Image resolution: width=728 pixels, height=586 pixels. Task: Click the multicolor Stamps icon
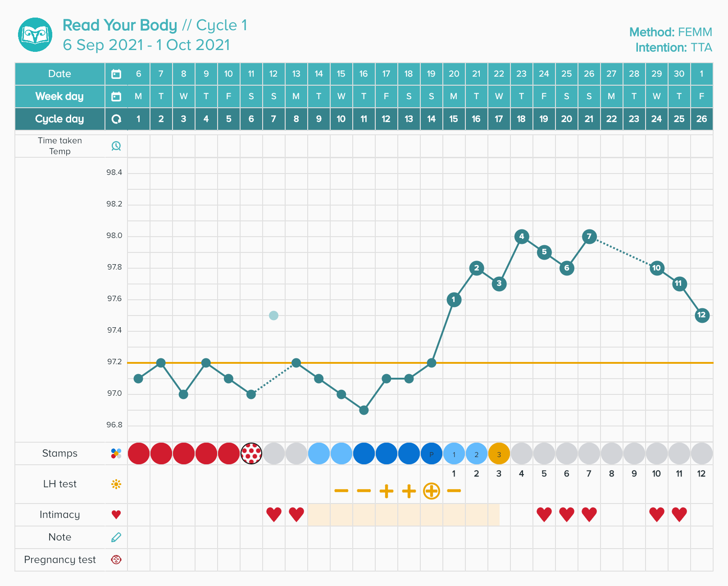pyautogui.click(x=116, y=453)
